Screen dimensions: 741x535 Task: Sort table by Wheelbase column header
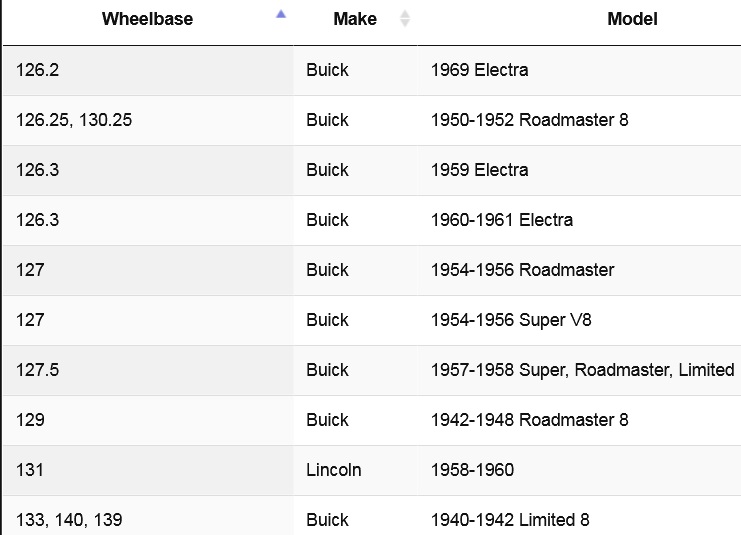(x=147, y=19)
